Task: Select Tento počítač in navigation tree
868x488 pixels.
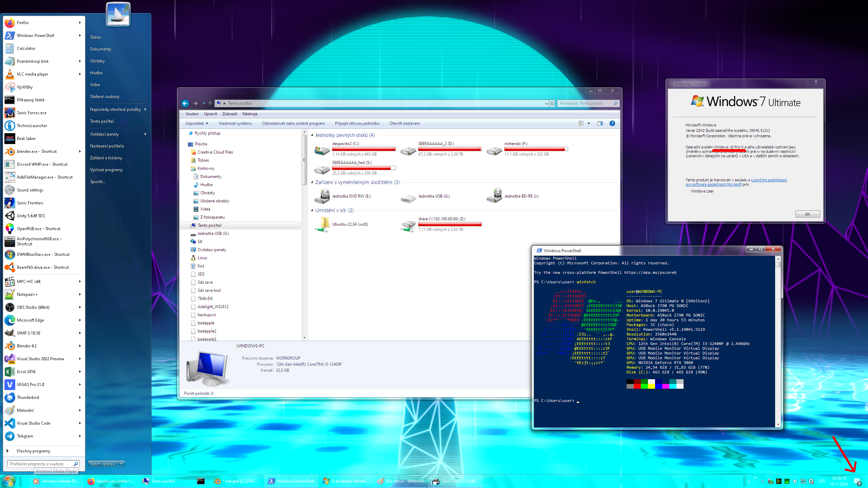Action: point(240,225)
